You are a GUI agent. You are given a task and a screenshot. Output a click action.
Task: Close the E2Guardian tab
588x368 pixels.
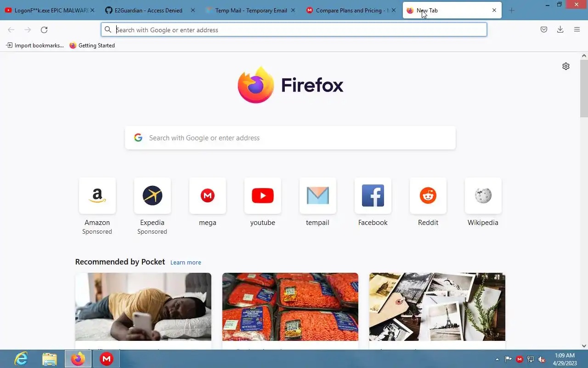tap(192, 10)
